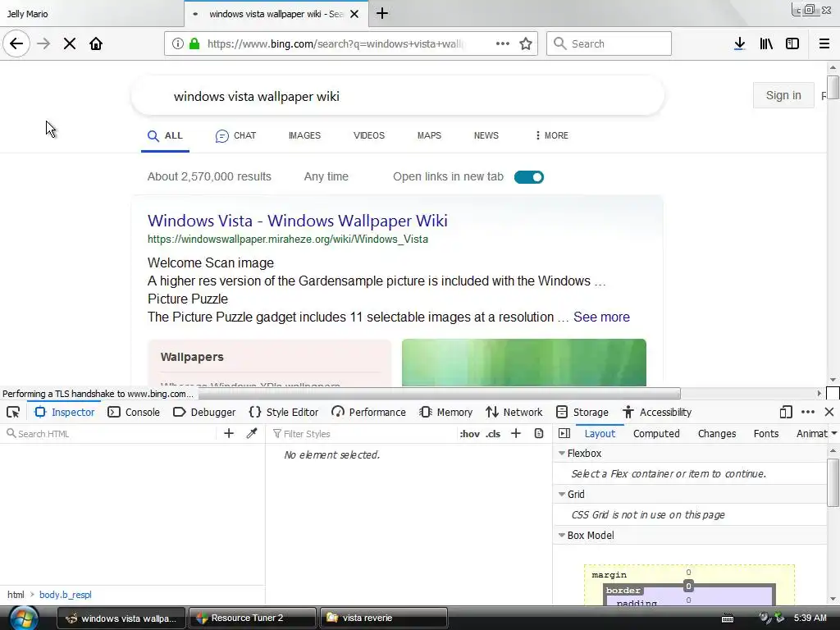This screenshot has width=840, height=630.
Task: Focus the Firefox Search box
Action: [x=609, y=43]
